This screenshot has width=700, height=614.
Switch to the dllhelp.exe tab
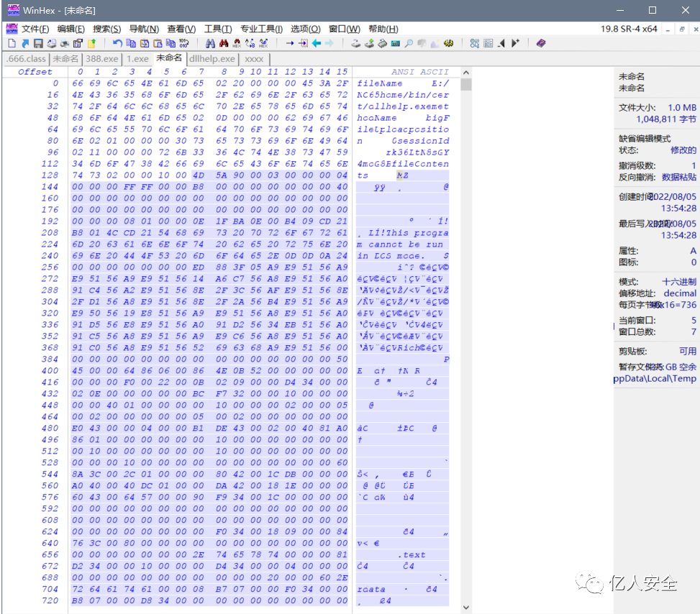212,59
